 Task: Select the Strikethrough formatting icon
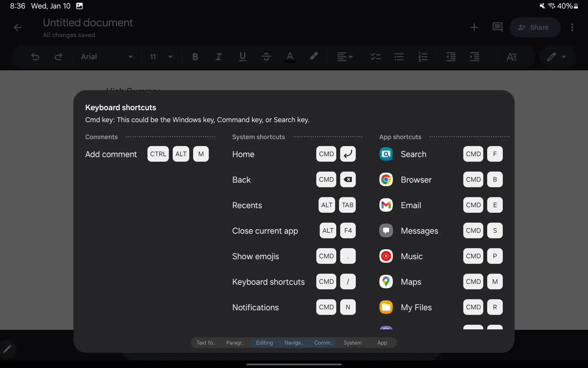(x=266, y=56)
